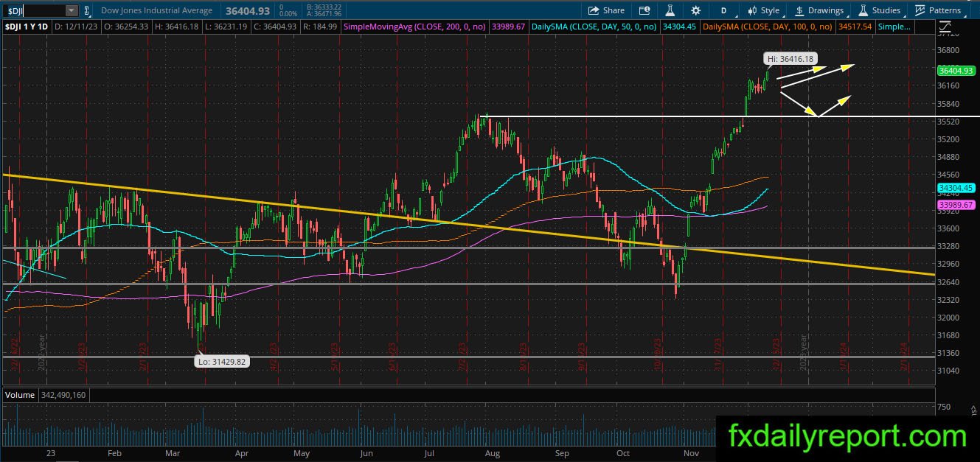Open the D timeframe dropdown
Image resolution: width=980 pixels, height=462 pixels.
[724, 10]
